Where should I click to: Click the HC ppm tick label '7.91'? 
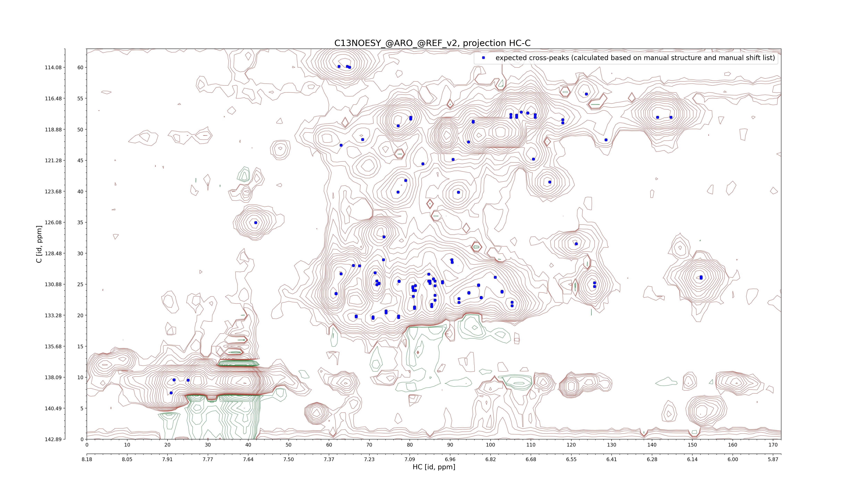(x=168, y=459)
